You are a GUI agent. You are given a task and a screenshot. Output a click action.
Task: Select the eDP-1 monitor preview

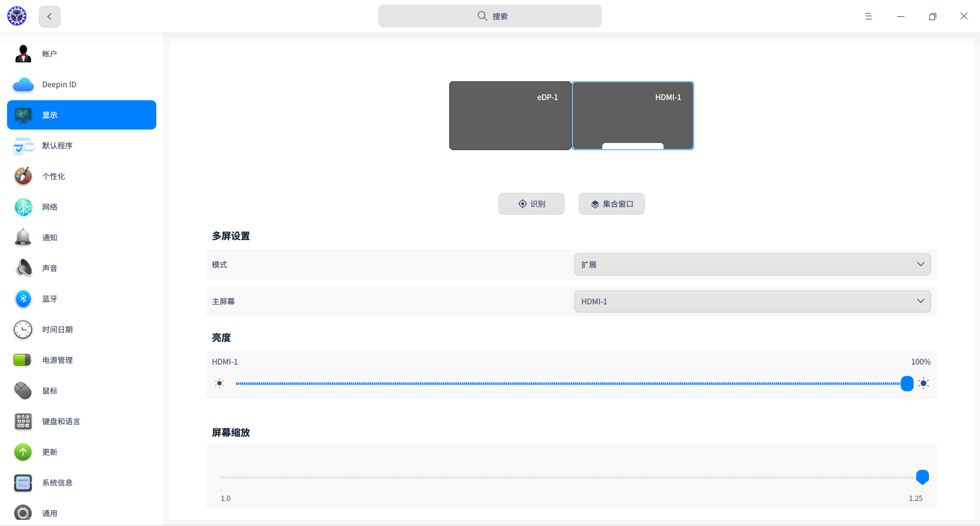click(510, 115)
